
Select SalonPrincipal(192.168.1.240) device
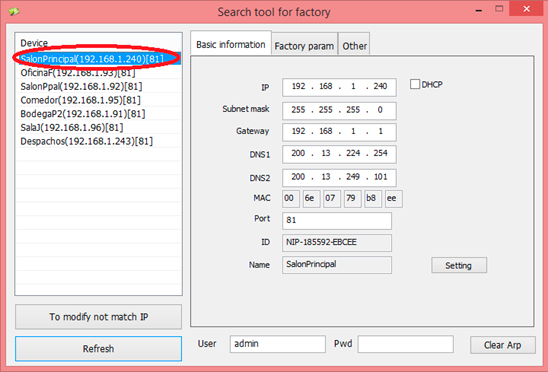[99, 59]
